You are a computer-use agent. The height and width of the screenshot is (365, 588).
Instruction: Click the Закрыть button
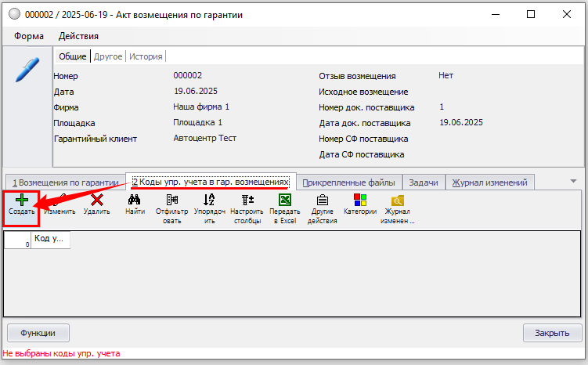[552, 333]
